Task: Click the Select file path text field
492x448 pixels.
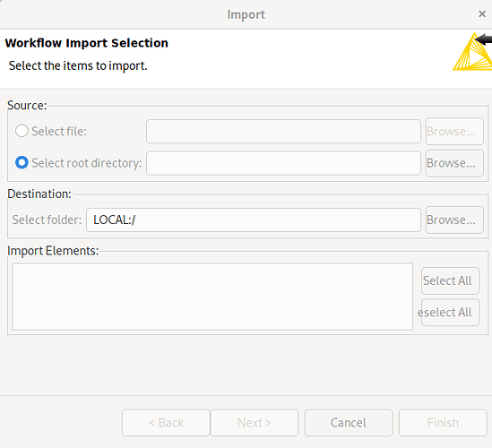Action: pos(283,131)
